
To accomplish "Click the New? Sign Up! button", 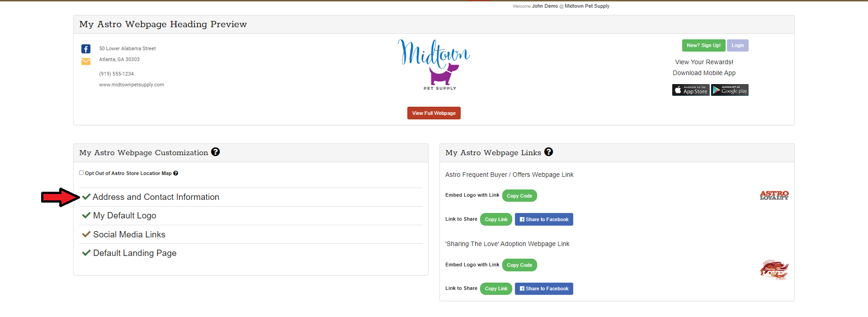I will click(x=703, y=46).
